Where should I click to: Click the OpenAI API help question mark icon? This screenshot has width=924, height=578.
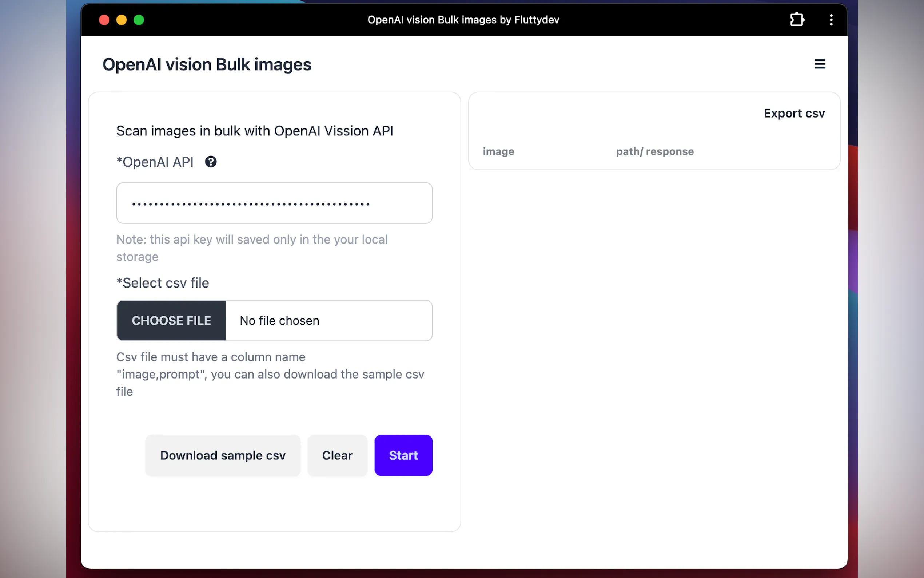coord(211,162)
